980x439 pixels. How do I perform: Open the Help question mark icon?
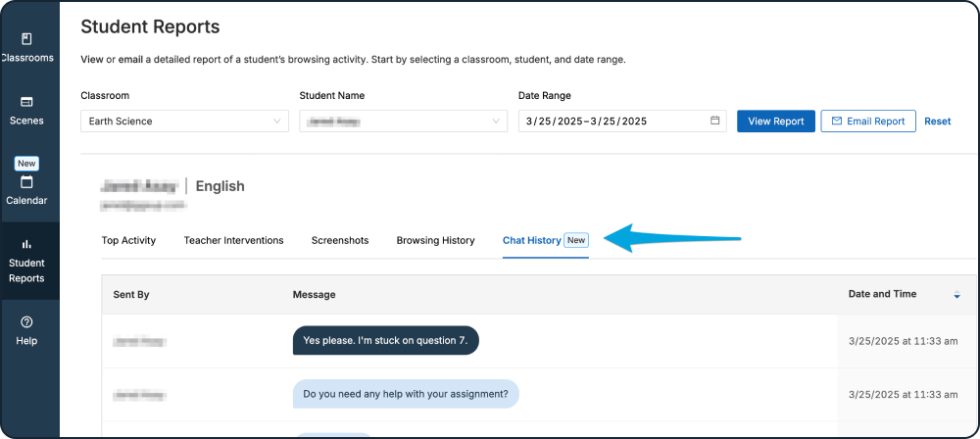[x=26, y=322]
